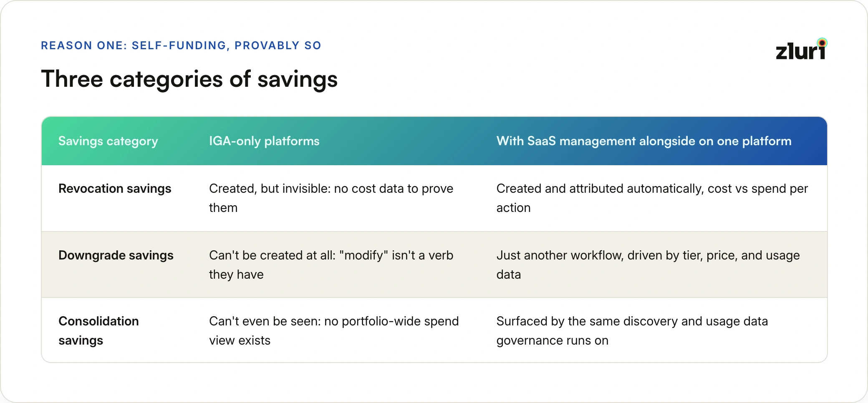The height and width of the screenshot is (403, 868).
Task: Select the 'Revocation savings' row label
Action: click(115, 189)
